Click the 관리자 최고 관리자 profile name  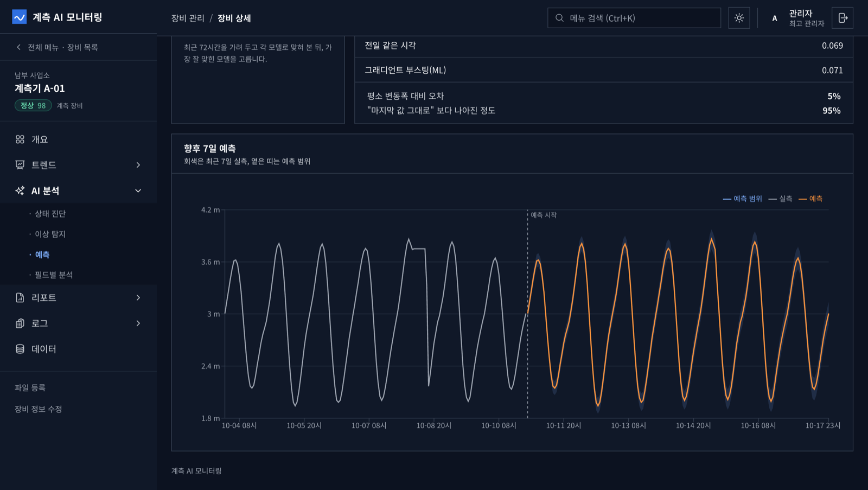[806, 18]
